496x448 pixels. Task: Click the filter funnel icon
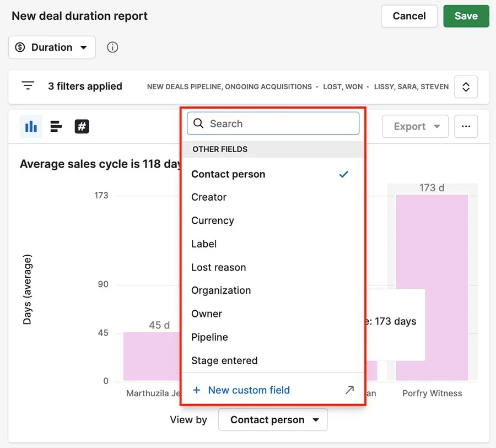pos(28,86)
